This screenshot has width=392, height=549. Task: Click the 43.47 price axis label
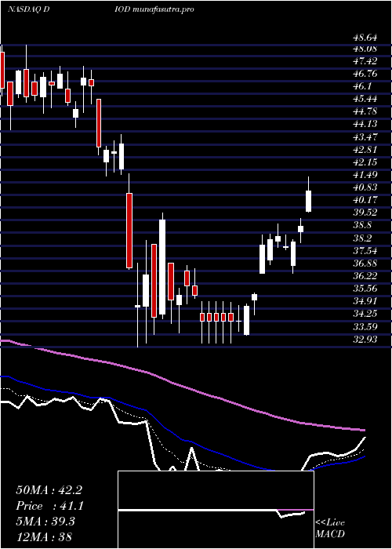(365, 137)
